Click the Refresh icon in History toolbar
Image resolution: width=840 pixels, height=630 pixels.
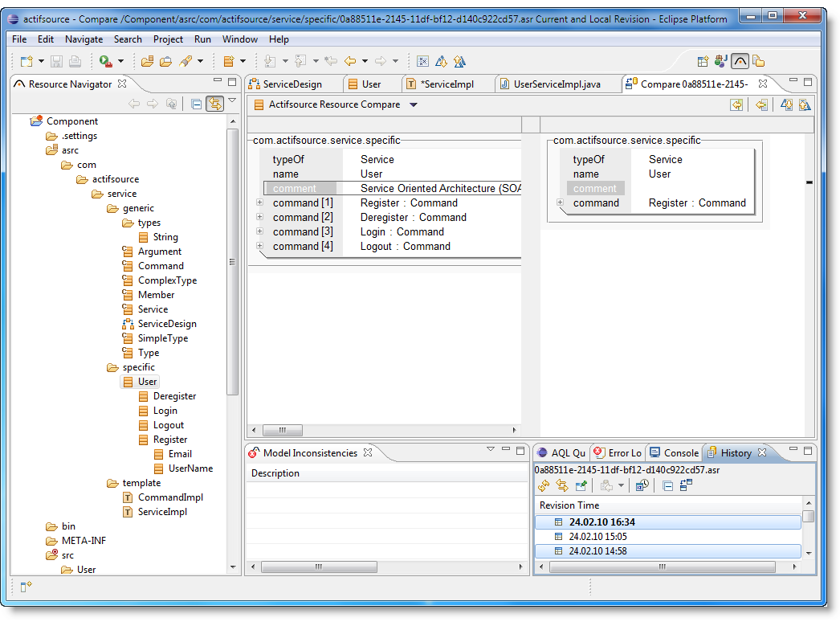tap(544, 485)
